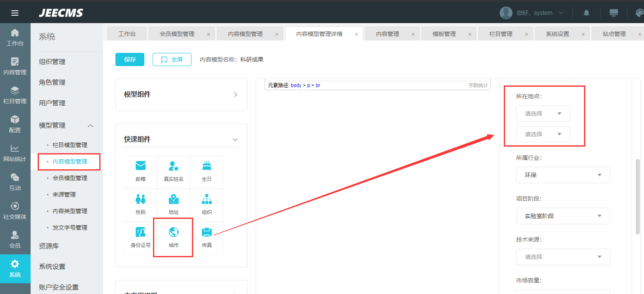644x294 pixels.
Task: Click 字数统计 in editor status bar
Action: coord(478,85)
